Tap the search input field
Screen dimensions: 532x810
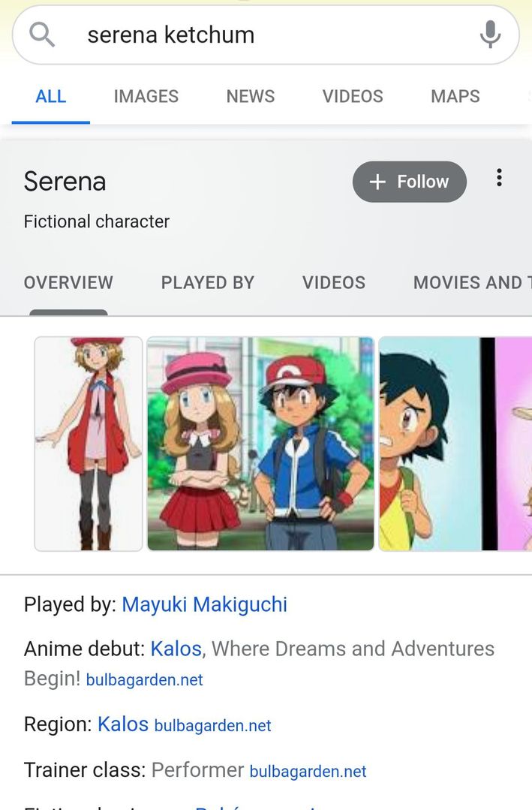[225, 34]
